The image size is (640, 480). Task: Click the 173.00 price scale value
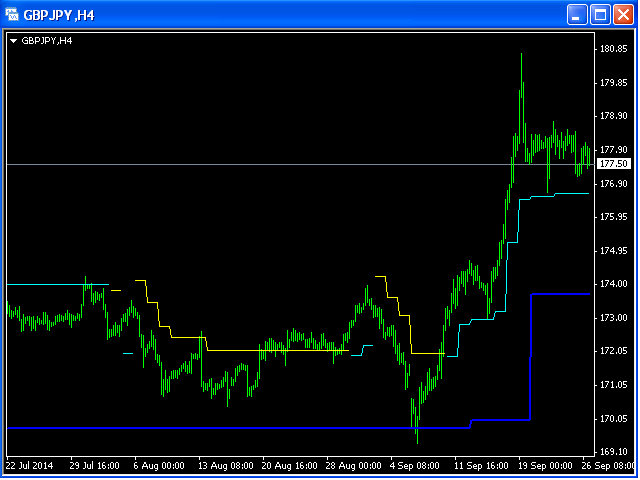613,318
